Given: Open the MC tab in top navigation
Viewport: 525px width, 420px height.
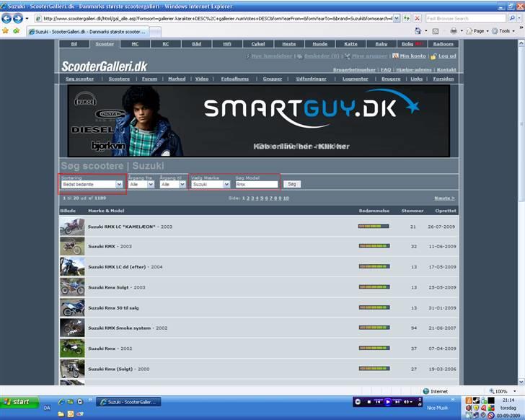Looking at the screenshot, I should coord(136,44).
